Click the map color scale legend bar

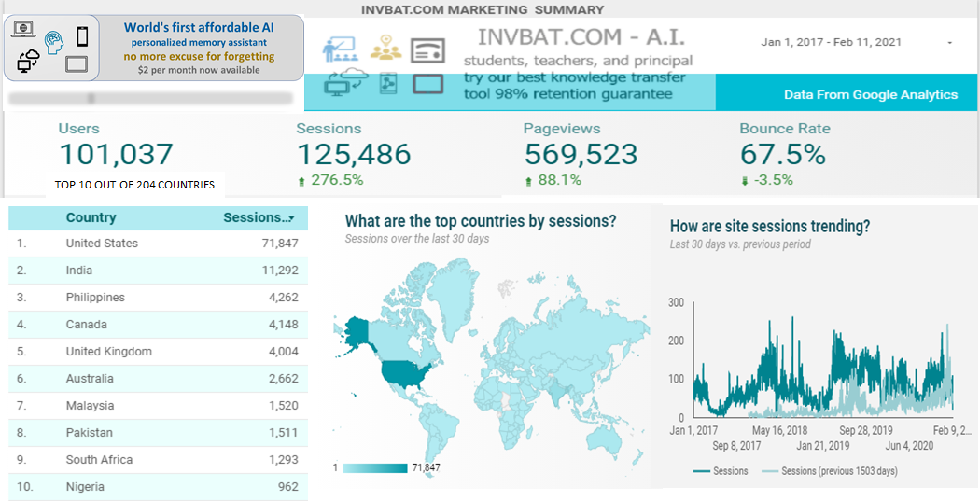point(375,467)
